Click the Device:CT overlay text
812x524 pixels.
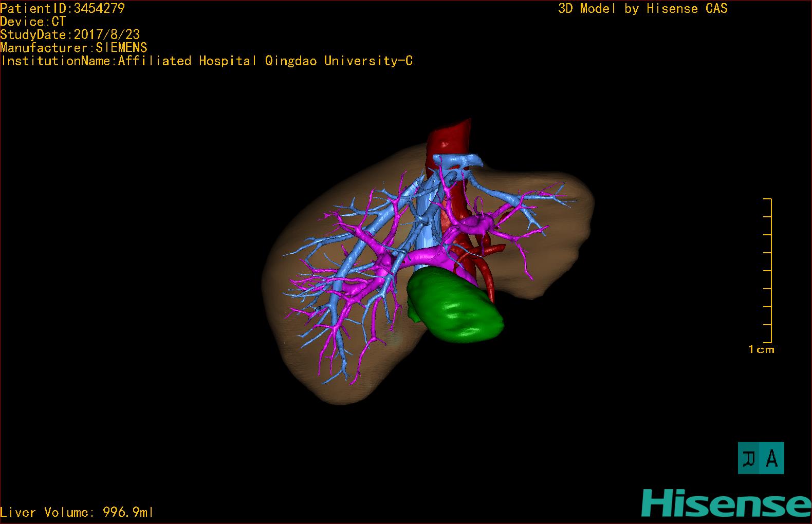coord(33,22)
